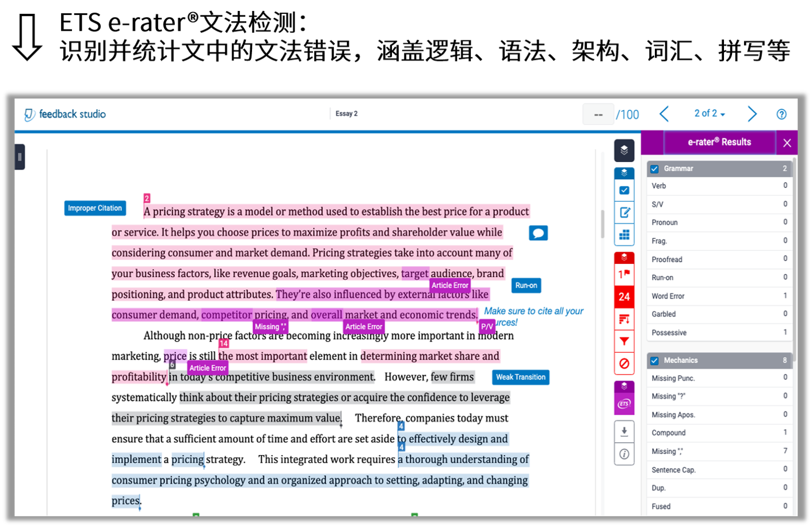Click the Article Error tag below 'overall market'
This screenshot has height=527, width=812.
click(x=364, y=327)
